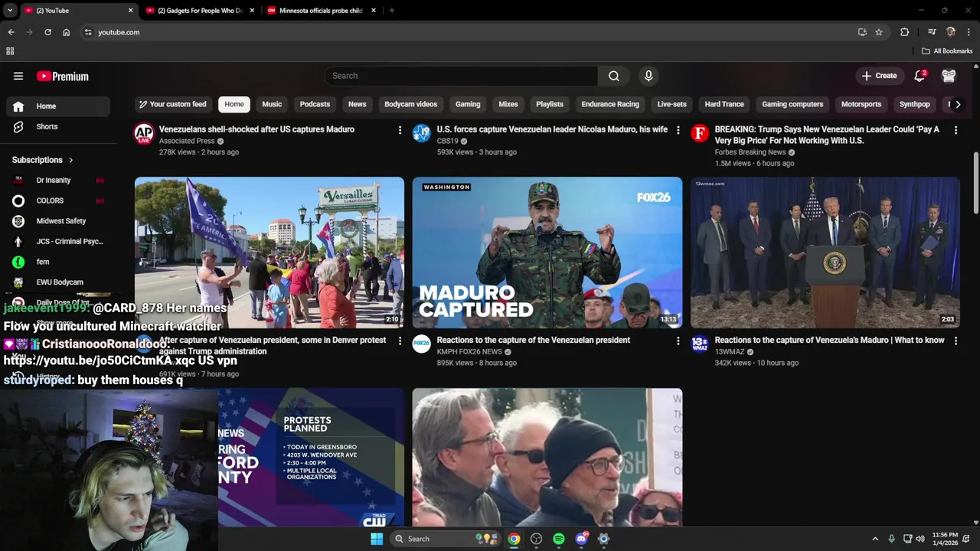Click the YouTube Premium logo
The image size is (980, 551).
tap(63, 76)
